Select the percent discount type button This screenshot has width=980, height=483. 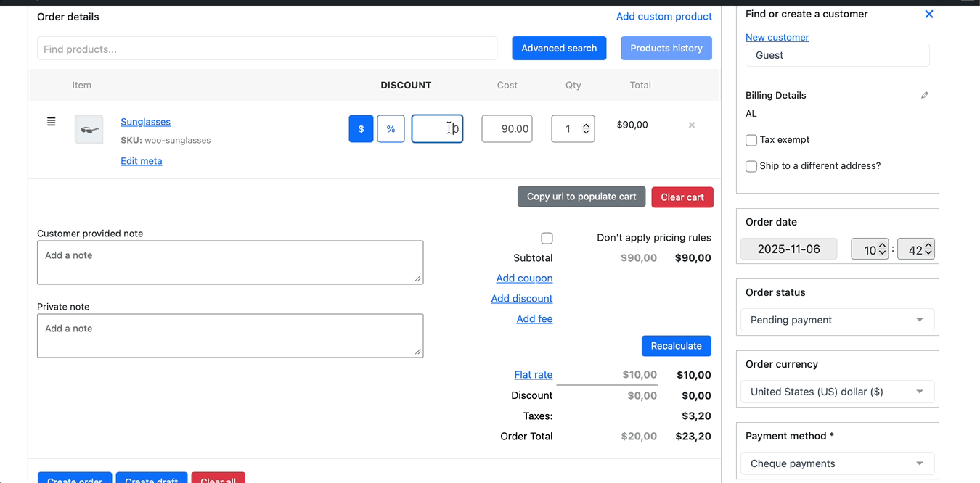pos(391,129)
